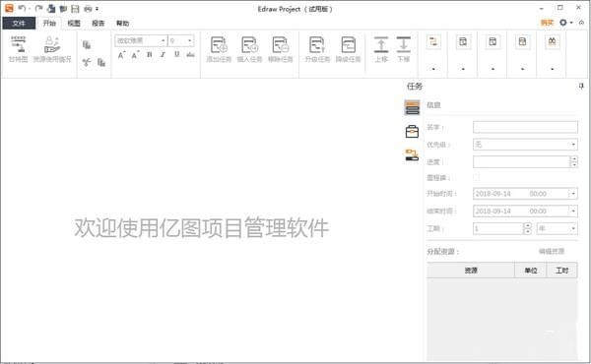Click the printer icon in title bar

(x=88, y=8)
